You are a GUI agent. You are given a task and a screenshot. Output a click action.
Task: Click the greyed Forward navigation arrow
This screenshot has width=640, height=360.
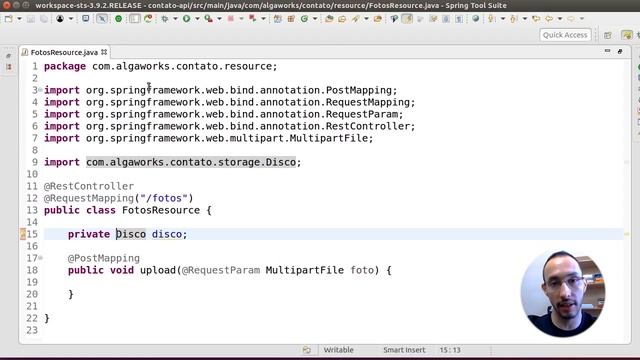[571, 19]
